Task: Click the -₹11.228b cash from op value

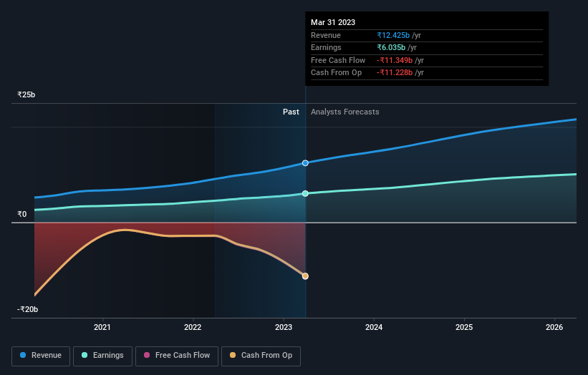Action: pyautogui.click(x=395, y=73)
